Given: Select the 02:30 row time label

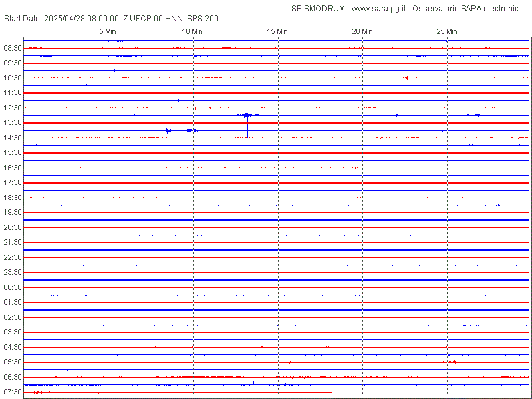Looking at the screenshot, I should coord(13,317).
